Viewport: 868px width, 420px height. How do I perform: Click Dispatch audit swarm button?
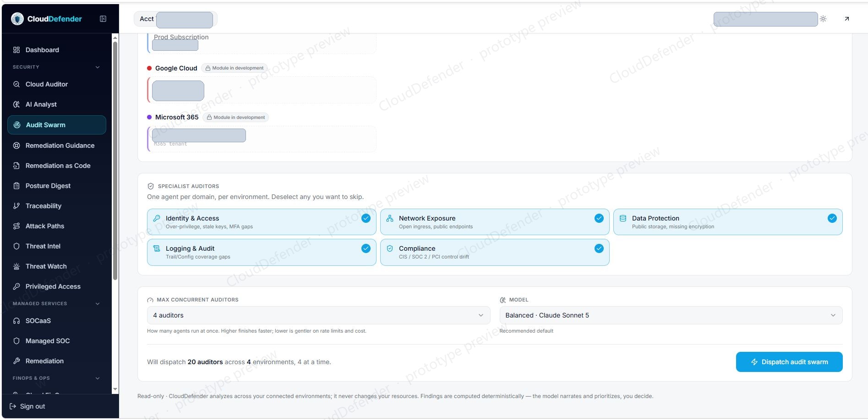789,362
